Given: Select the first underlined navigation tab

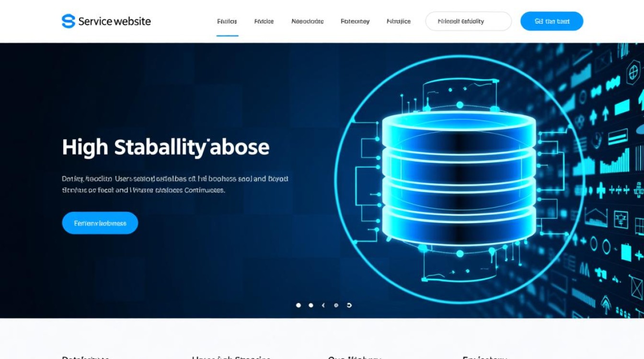Looking at the screenshot, I should [227, 22].
